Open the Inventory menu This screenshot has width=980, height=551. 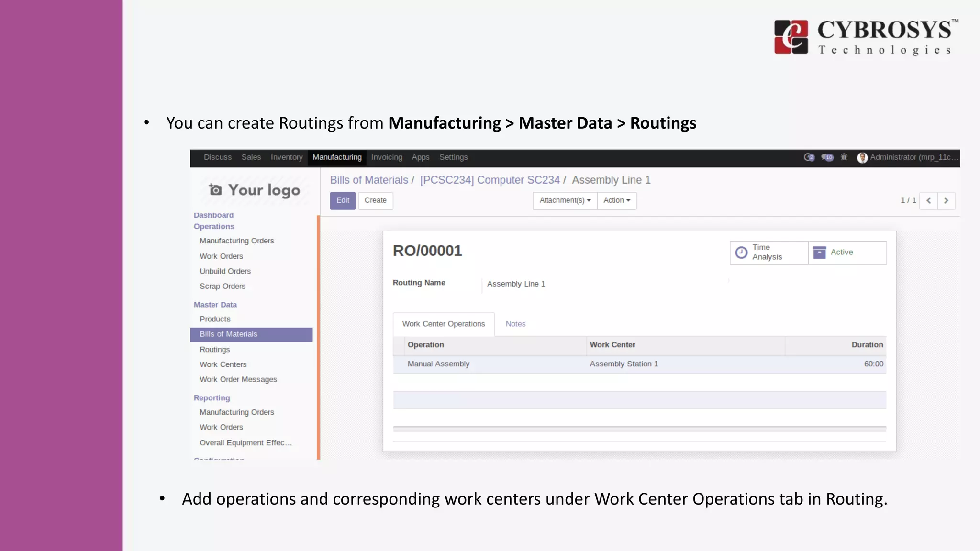point(287,157)
